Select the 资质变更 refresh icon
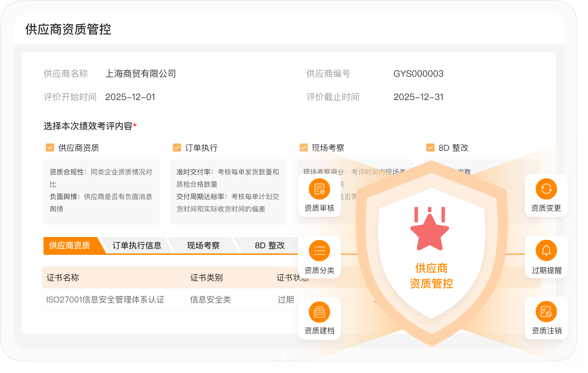The width and height of the screenshot is (588, 373). [x=546, y=189]
